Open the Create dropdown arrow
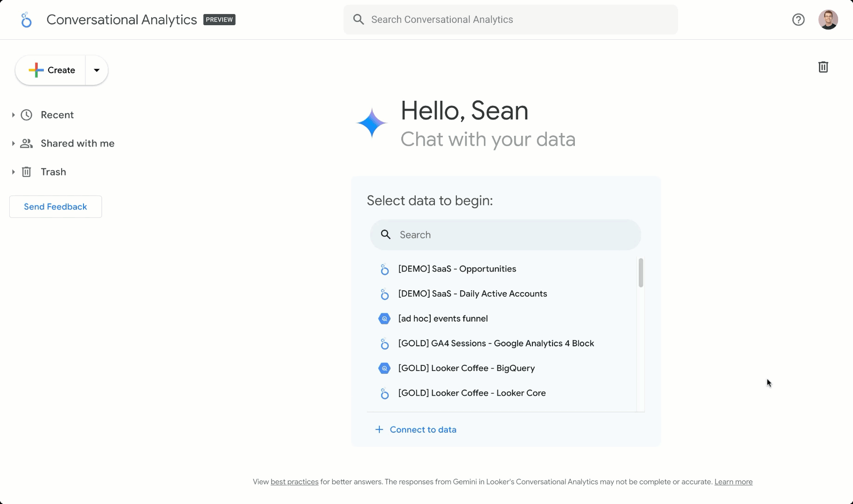Screen dimensions: 853x504 pyautogui.click(x=96, y=70)
